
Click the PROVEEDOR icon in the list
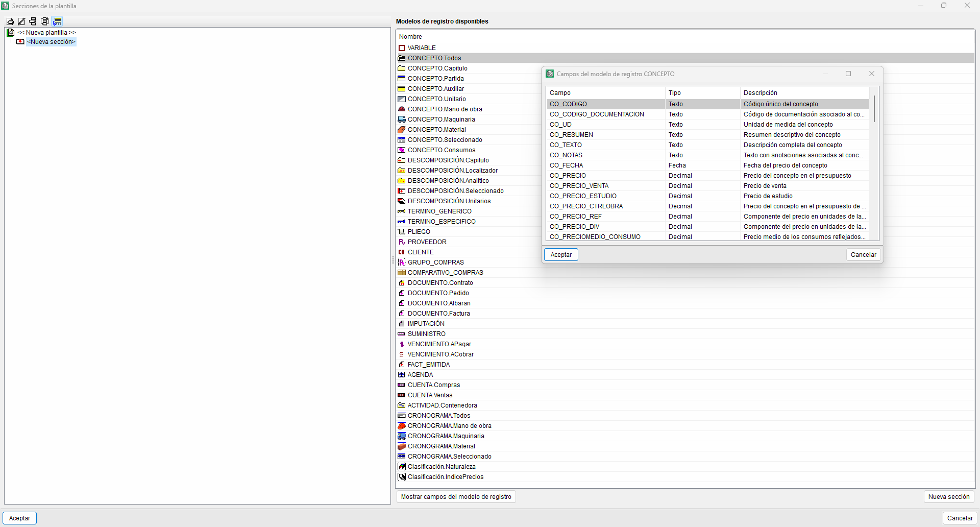[402, 242]
